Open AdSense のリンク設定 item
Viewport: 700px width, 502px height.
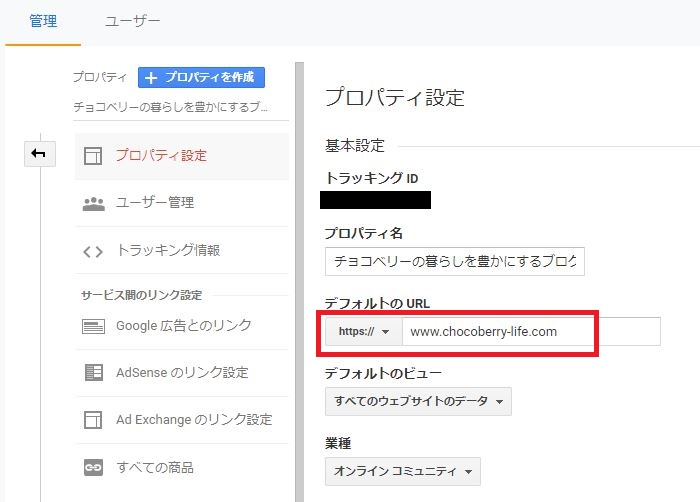tap(182, 373)
